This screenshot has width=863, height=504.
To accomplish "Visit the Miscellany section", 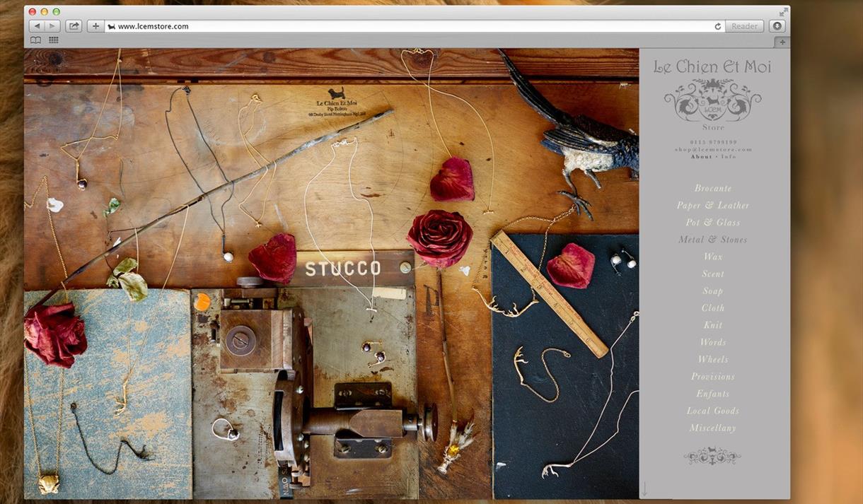I will 713,428.
